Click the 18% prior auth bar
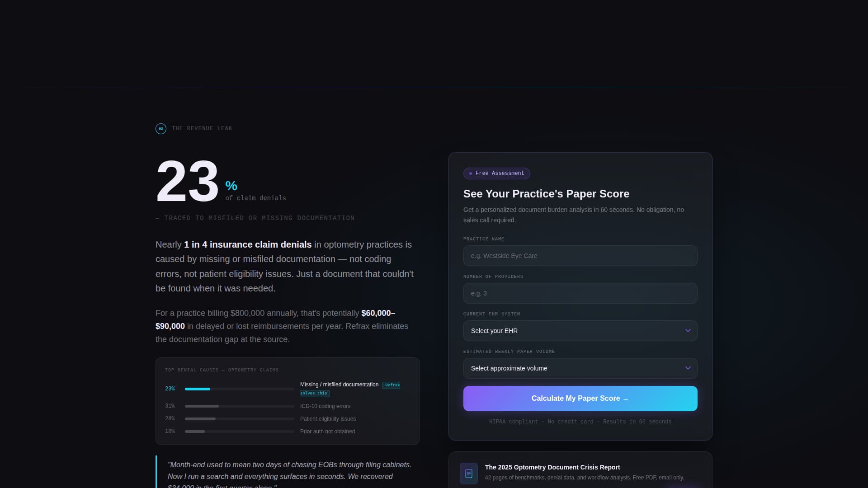Viewport: 868px width, 488px height. pos(240,432)
